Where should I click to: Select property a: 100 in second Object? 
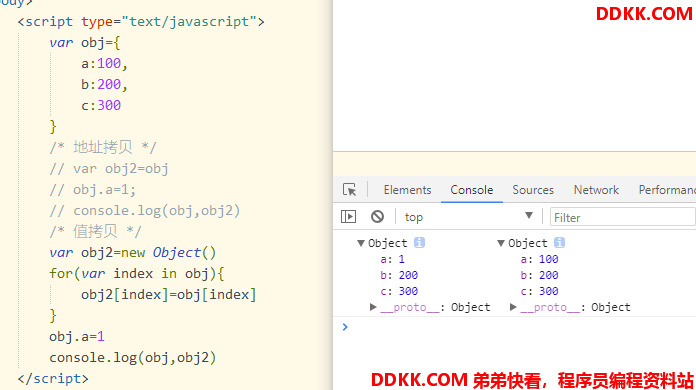[x=539, y=259]
